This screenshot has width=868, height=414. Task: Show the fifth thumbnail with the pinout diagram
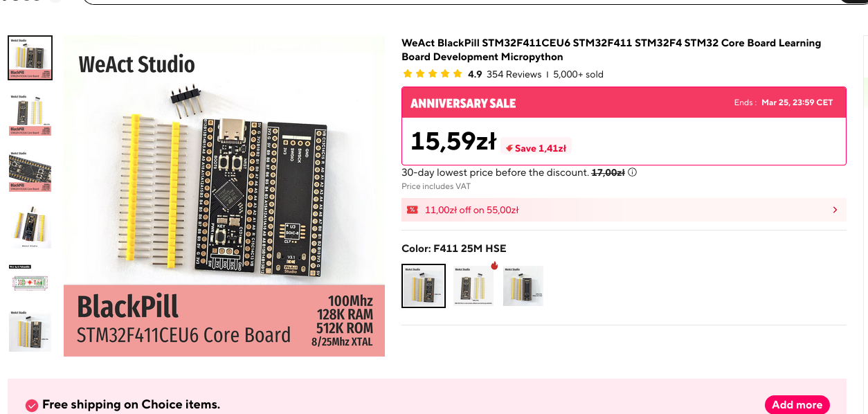click(x=30, y=280)
